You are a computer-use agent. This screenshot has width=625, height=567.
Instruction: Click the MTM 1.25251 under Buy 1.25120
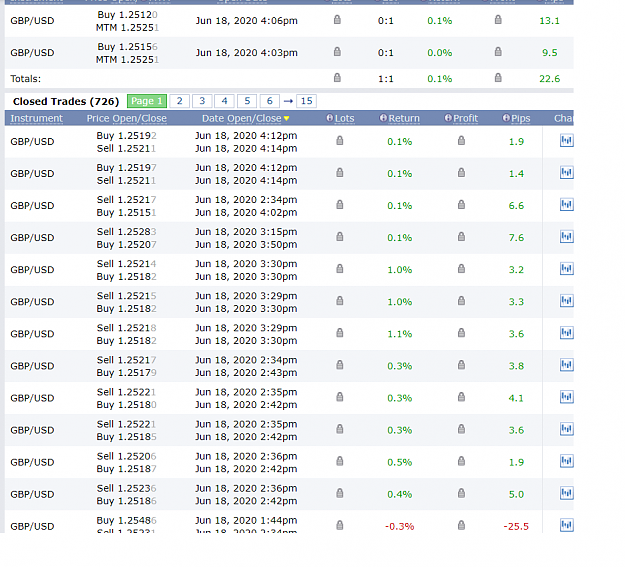127,28
